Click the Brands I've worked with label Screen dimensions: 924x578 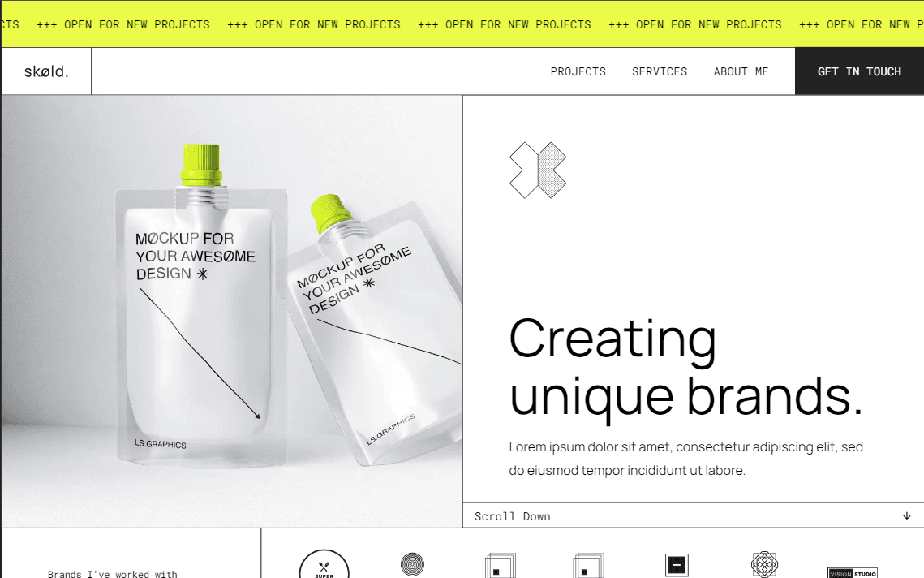[x=113, y=573]
